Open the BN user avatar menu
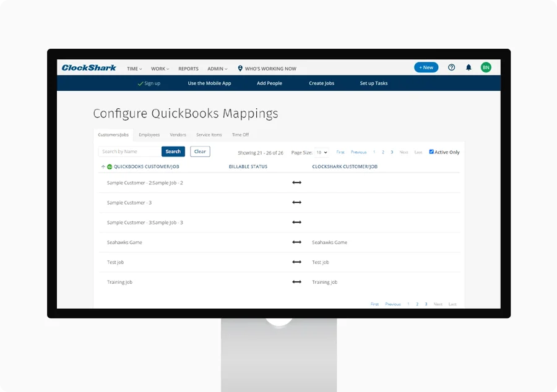The height and width of the screenshot is (392, 557). (x=486, y=67)
